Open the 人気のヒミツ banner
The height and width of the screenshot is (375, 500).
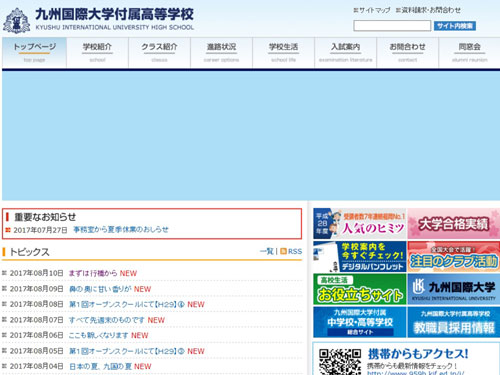coord(360,224)
